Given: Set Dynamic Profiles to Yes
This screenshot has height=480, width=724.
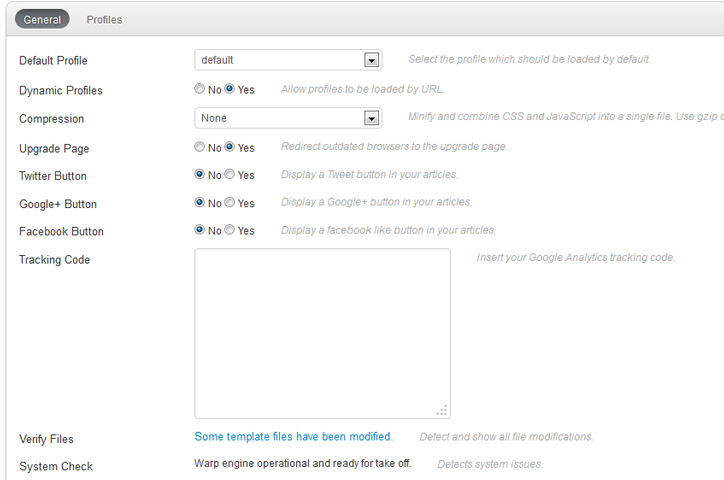Looking at the screenshot, I should [230, 89].
